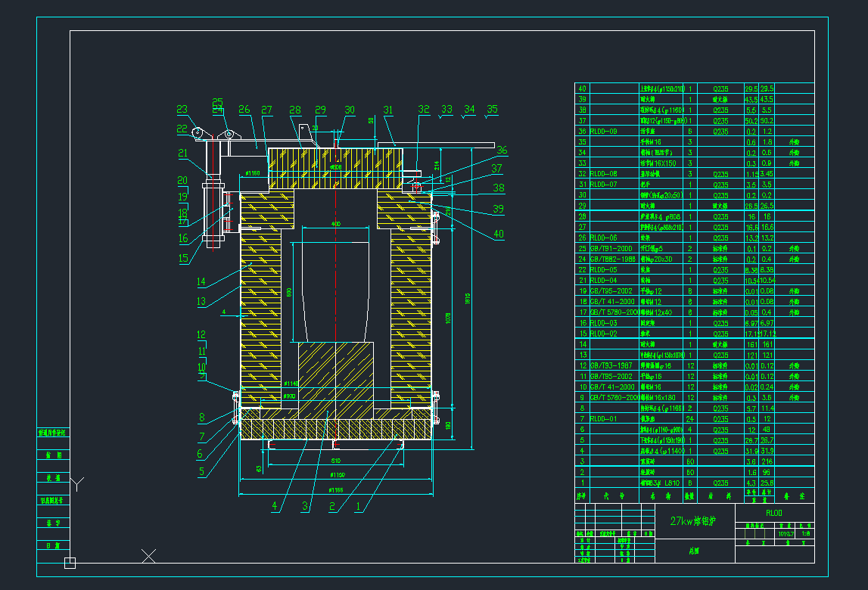
Task: Click the balloon callout numbered 23
Action: [182, 109]
